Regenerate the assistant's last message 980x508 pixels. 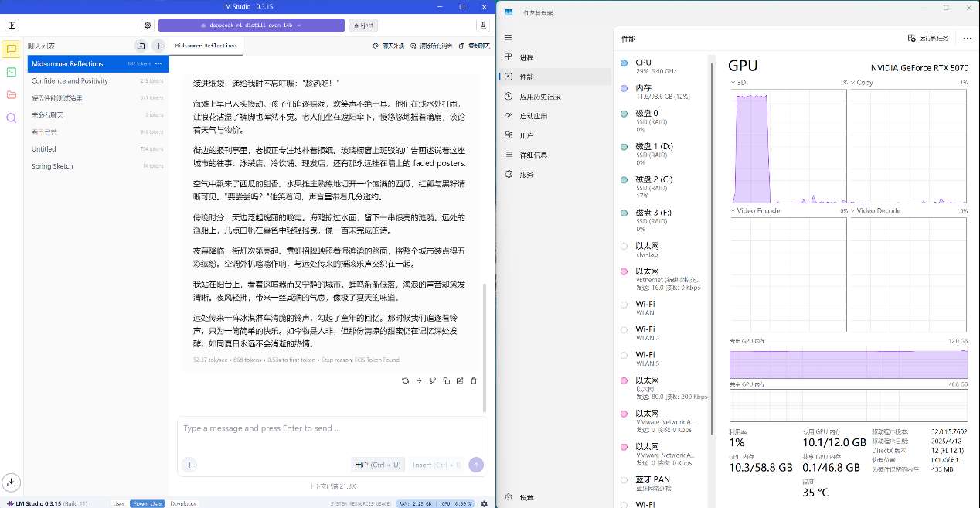click(406, 380)
